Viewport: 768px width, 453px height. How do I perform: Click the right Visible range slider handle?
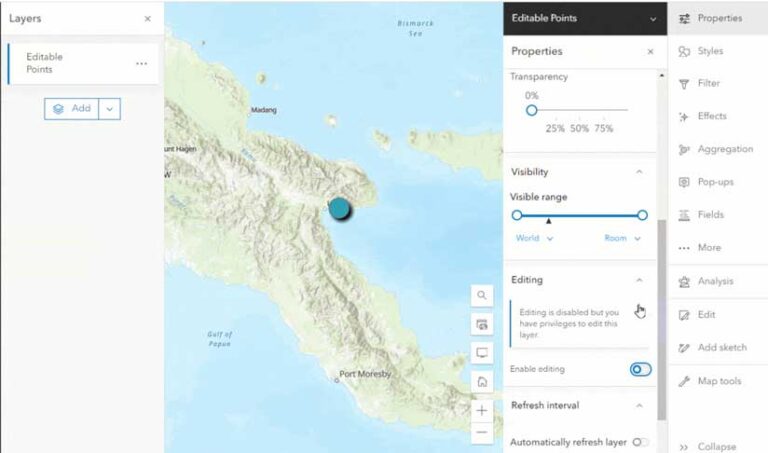tap(642, 215)
